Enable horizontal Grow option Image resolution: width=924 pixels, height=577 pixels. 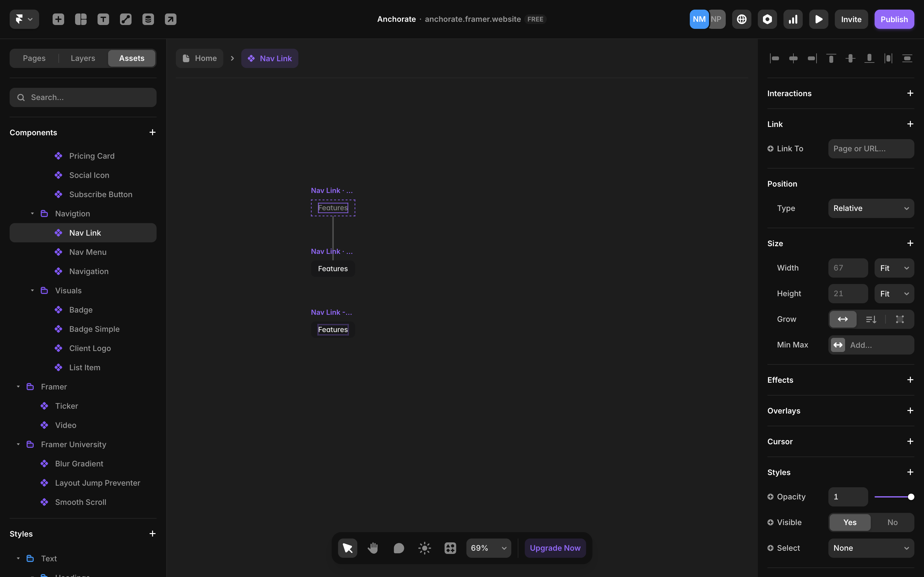[843, 319]
